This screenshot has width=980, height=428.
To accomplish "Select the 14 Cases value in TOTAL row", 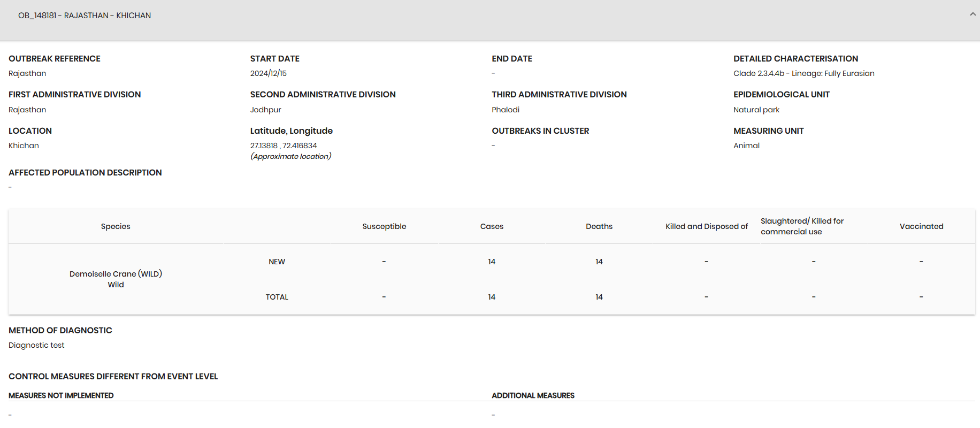I will pyautogui.click(x=492, y=297).
